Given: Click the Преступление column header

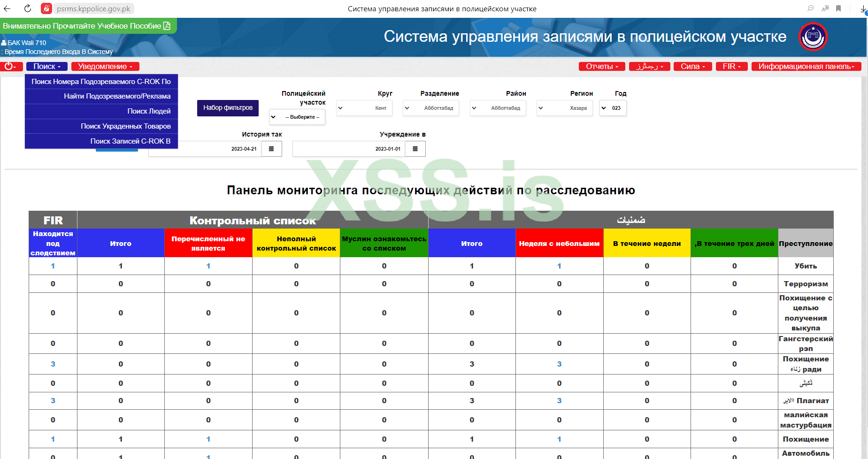Looking at the screenshot, I should coord(806,243).
